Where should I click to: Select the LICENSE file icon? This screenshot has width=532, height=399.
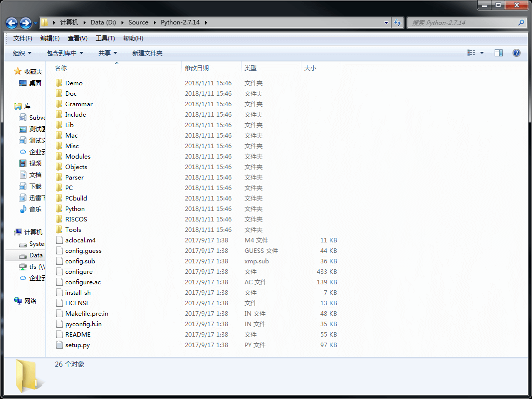(x=59, y=303)
